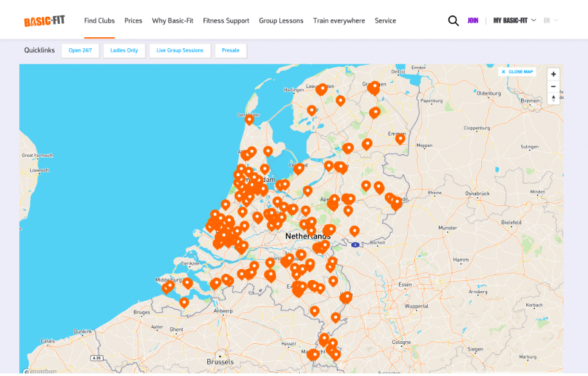Select the club pin at Emmen
The image size is (588, 376).
[x=400, y=139]
